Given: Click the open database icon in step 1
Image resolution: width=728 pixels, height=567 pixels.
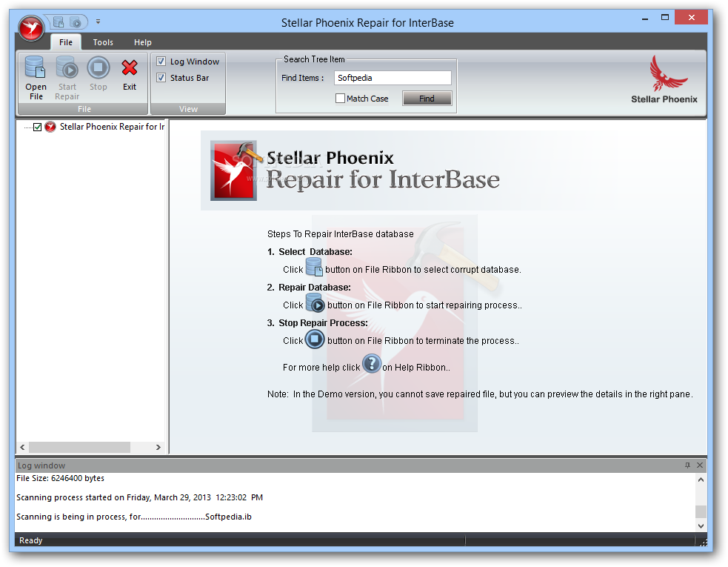Looking at the screenshot, I should [314, 267].
